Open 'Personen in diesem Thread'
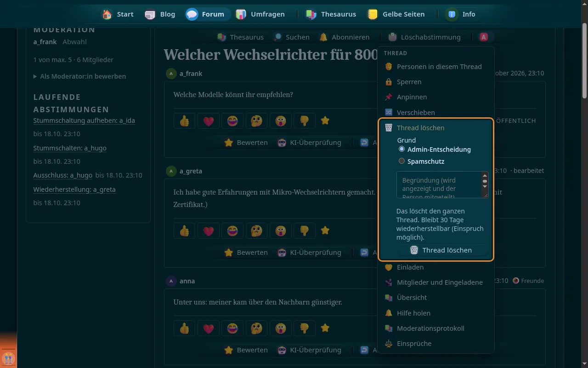 point(435,67)
